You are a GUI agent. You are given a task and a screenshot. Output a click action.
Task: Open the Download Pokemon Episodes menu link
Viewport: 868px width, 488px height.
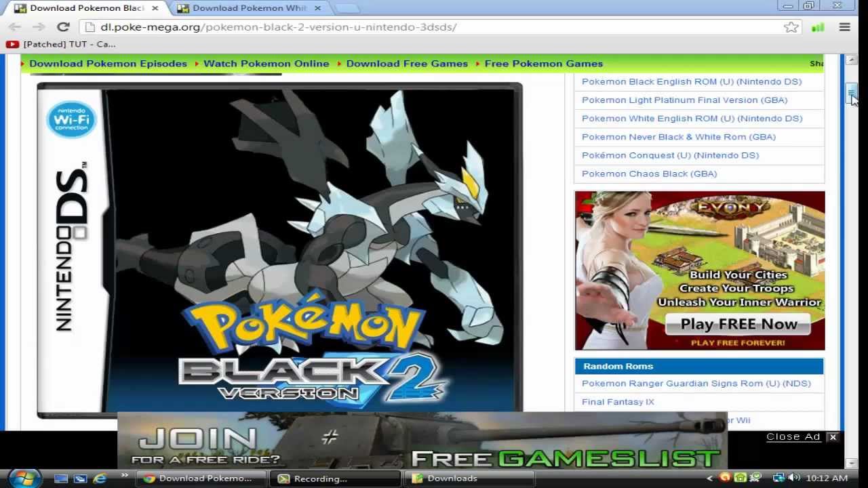point(108,64)
